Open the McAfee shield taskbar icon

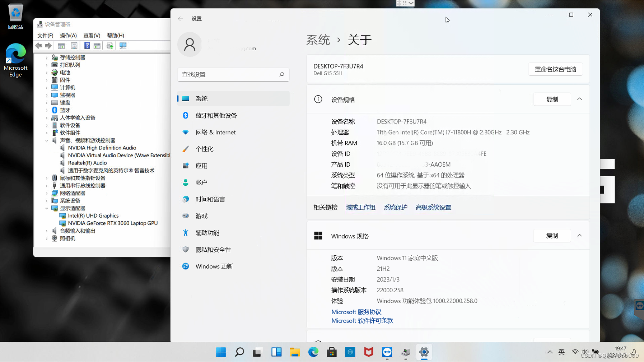(x=369, y=352)
